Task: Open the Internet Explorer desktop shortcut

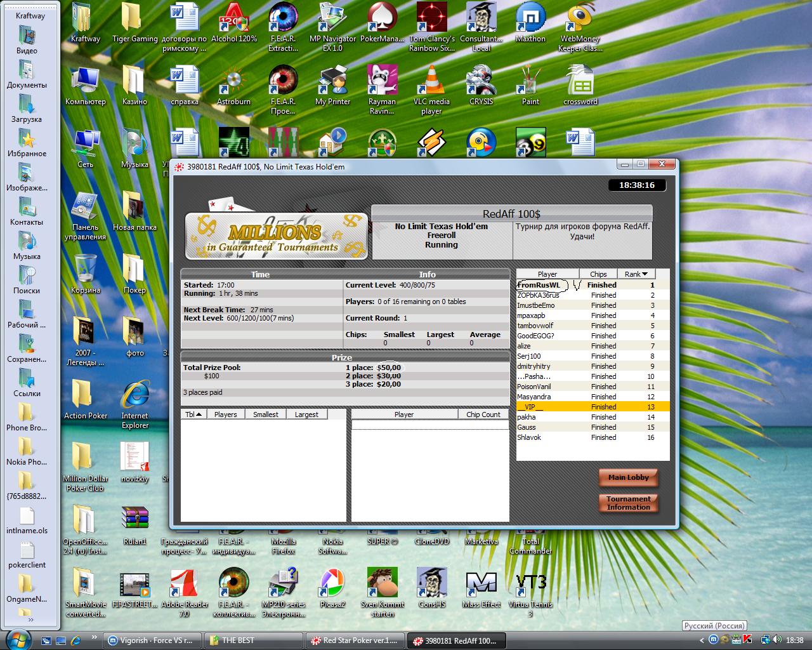Action: coord(134,395)
